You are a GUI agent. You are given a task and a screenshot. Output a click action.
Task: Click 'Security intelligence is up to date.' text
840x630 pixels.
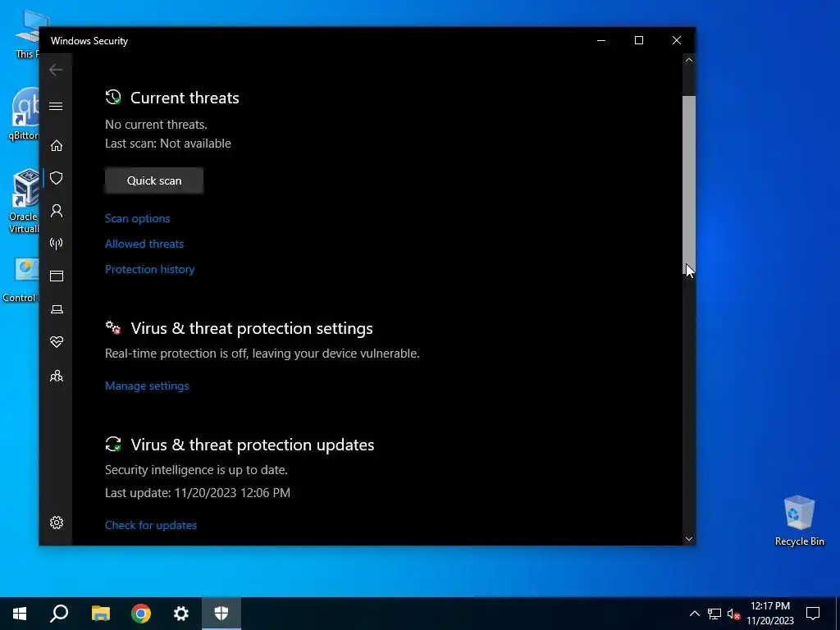click(x=196, y=470)
